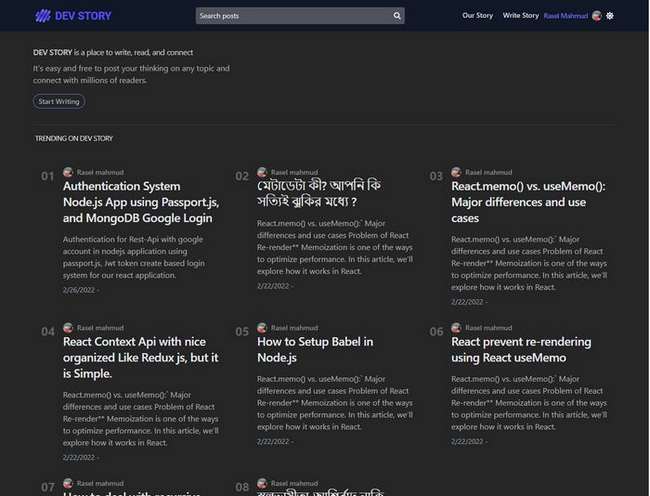Click the 2/26/2022 date on post 01

tap(79, 290)
